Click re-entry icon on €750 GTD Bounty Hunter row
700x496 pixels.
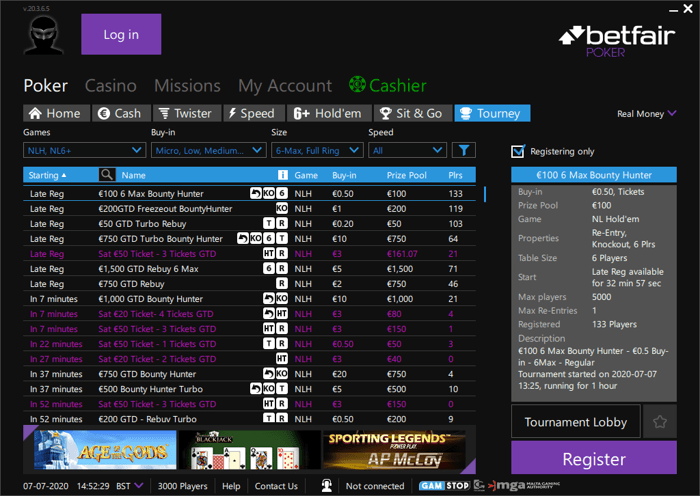269,374
